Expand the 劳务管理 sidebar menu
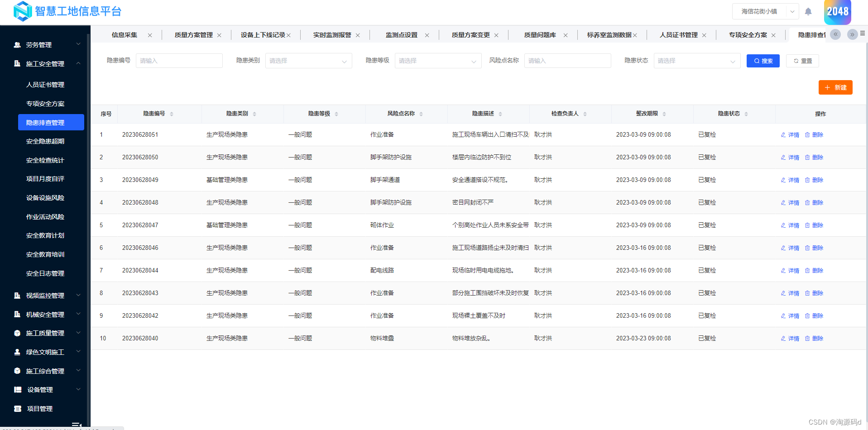 pos(45,45)
